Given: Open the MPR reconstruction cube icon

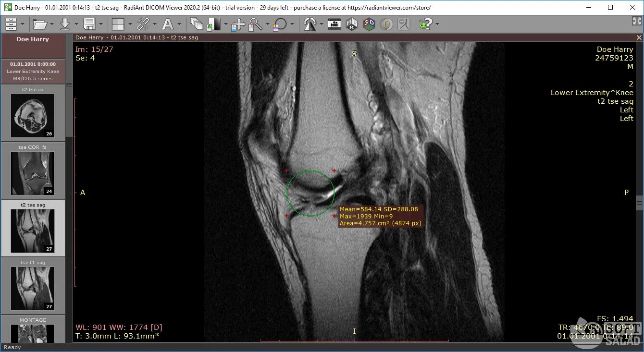Looking at the screenshot, I should point(352,24).
